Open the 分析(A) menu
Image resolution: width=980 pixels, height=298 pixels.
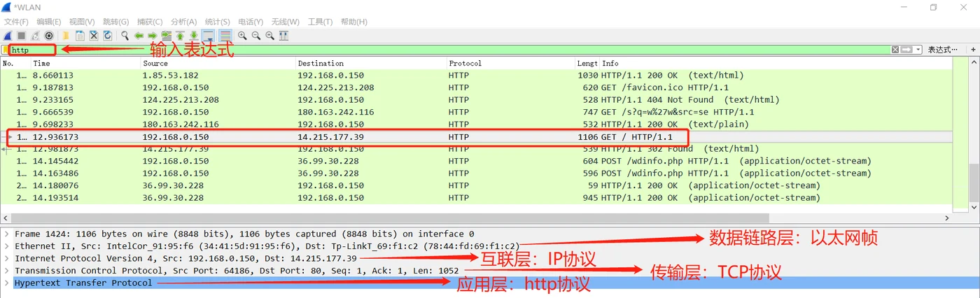[x=183, y=22]
